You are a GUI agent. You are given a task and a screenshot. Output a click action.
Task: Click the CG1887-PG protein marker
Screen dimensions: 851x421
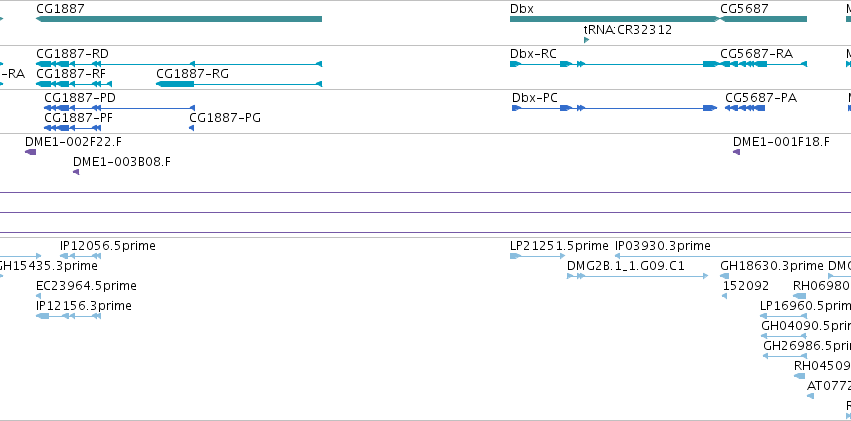(x=192, y=128)
